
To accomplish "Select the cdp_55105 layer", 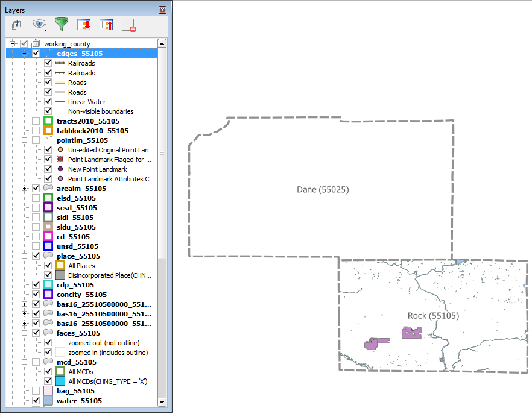I will pyautogui.click(x=75, y=285).
